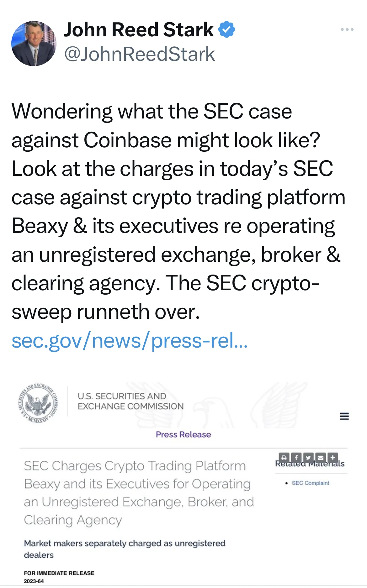Click John Reed Stark's verified badge
This screenshot has height=588, width=367.
coord(226,29)
